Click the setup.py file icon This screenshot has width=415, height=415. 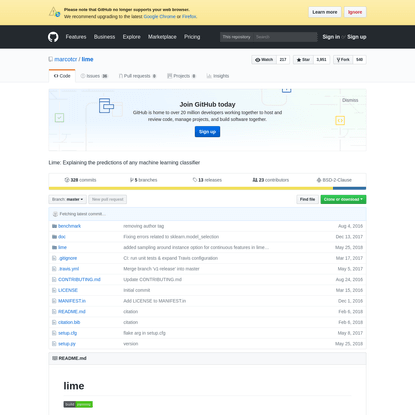[54, 343]
